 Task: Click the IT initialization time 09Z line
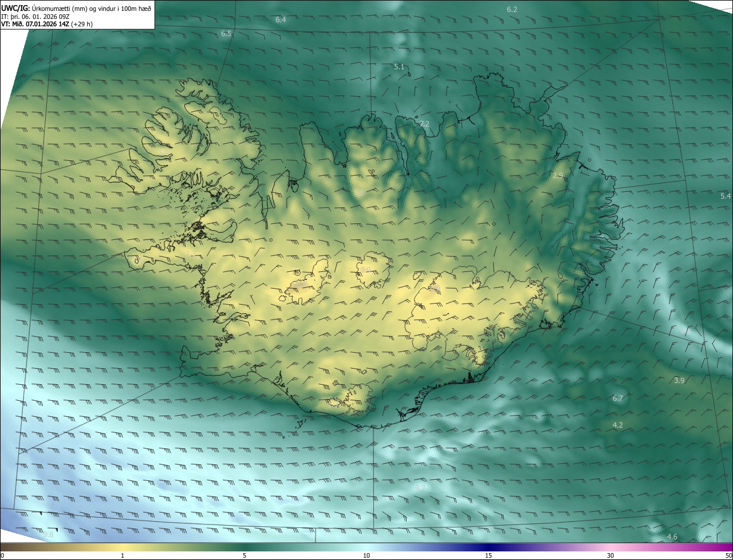point(36,17)
